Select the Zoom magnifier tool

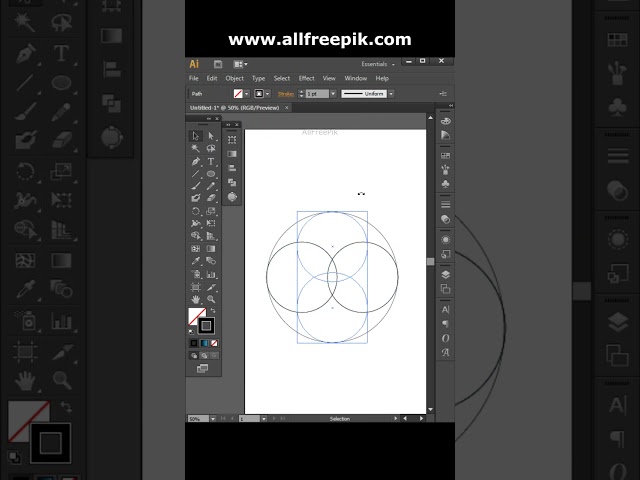pos(211,300)
